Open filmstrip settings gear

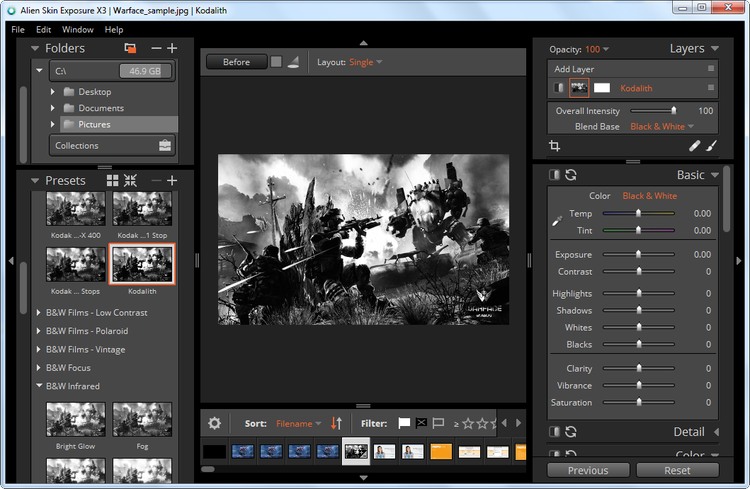pos(214,423)
